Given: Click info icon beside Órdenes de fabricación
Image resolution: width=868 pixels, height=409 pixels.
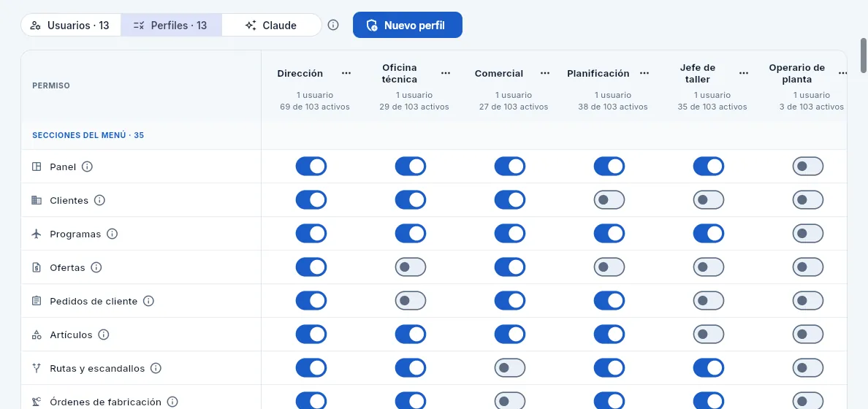Looking at the screenshot, I should click(172, 402).
